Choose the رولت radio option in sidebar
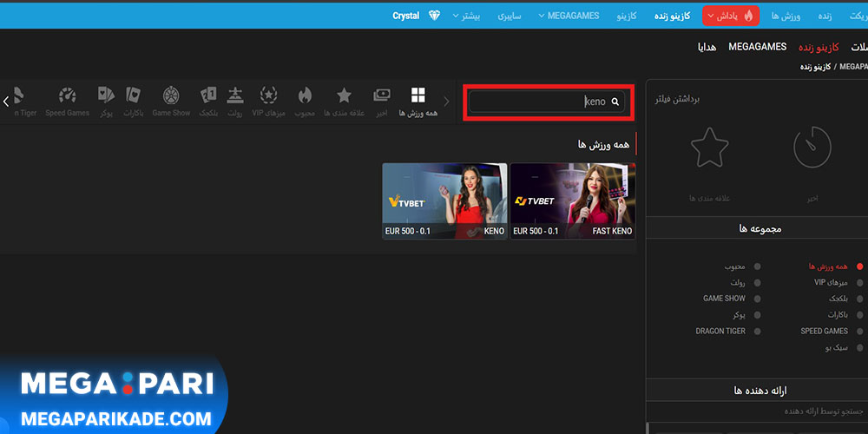Viewport: 868px width, 434px height. (x=757, y=282)
